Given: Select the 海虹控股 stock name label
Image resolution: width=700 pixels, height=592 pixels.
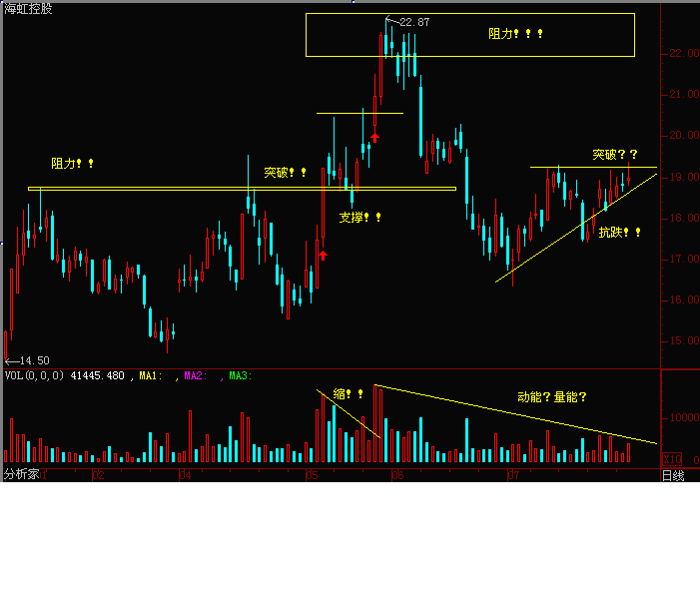Looking at the screenshot, I should click(x=29, y=8).
